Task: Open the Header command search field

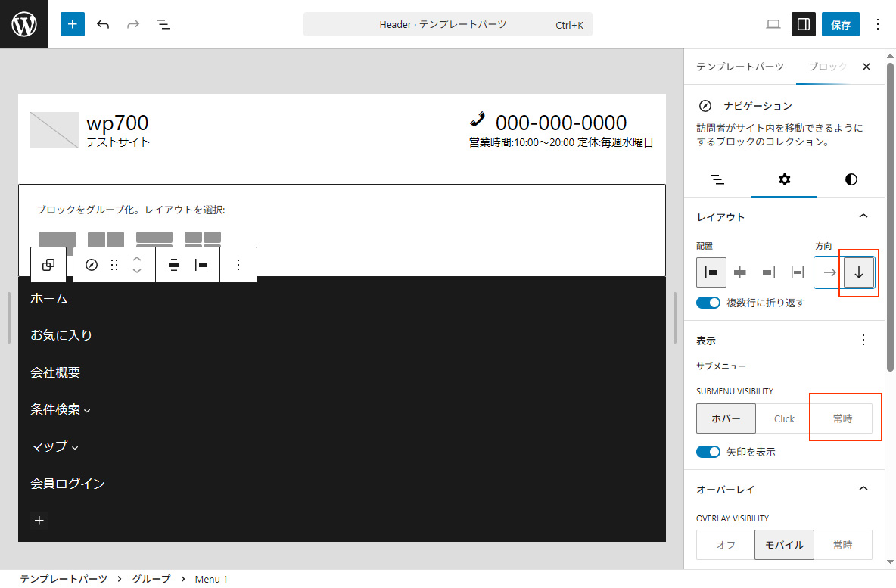Action: (x=448, y=24)
